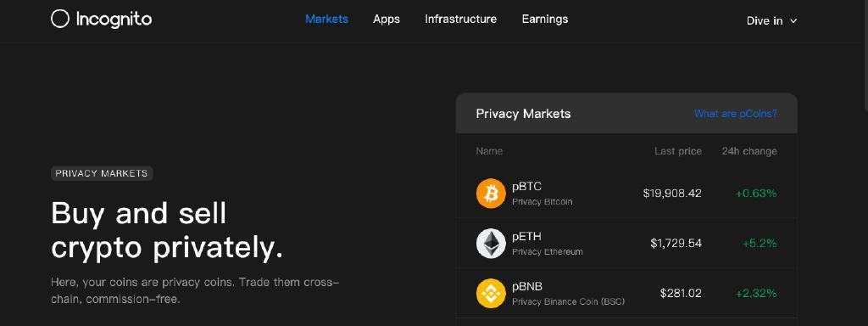Click the +2.32% change value
This screenshot has height=326, width=868.
tap(756, 293)
